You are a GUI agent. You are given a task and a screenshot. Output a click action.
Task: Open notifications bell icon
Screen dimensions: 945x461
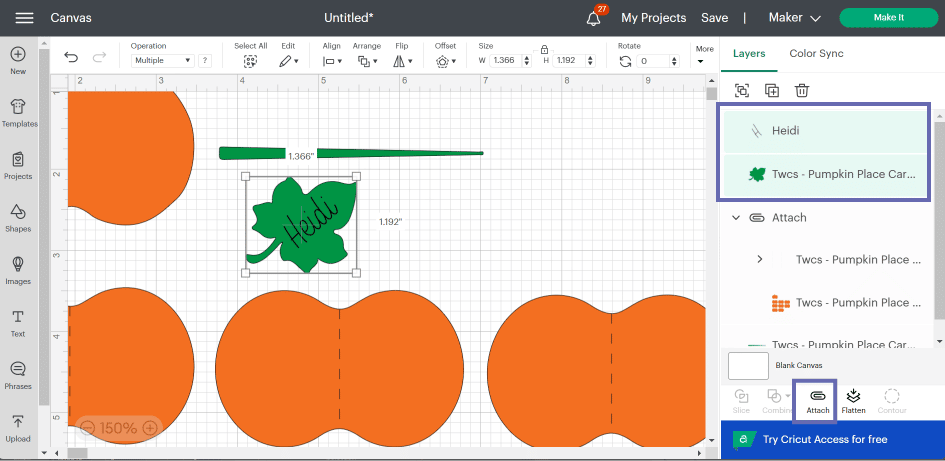[594, 18]
